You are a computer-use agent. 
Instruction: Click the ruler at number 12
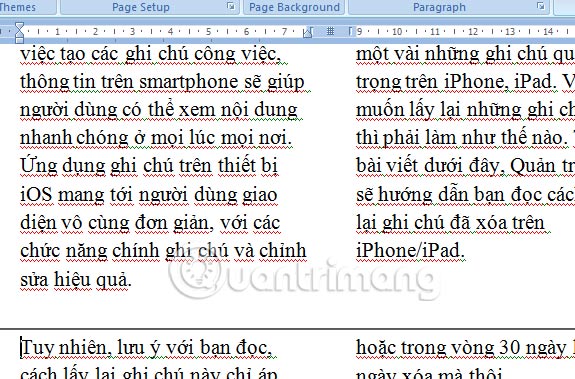point(472,32)
